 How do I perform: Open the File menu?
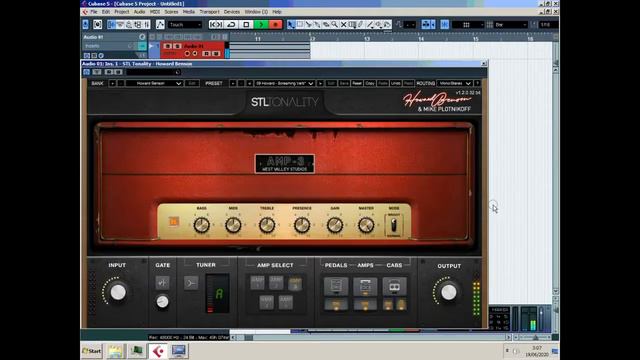coord(94,12)
